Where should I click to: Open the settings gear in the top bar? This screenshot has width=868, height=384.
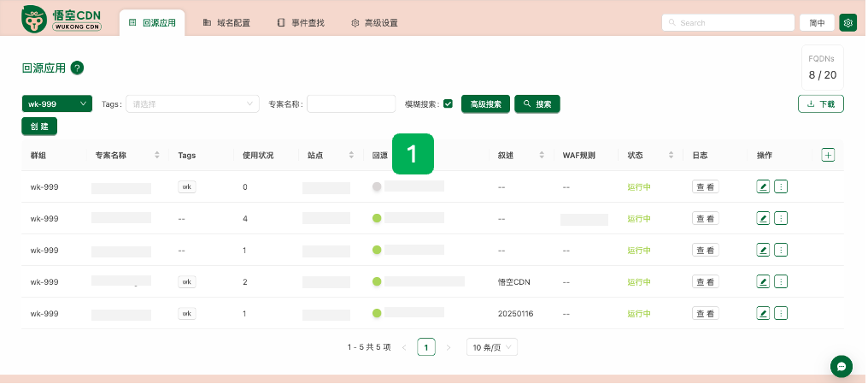pyautogui.click(x=847, y=23)
